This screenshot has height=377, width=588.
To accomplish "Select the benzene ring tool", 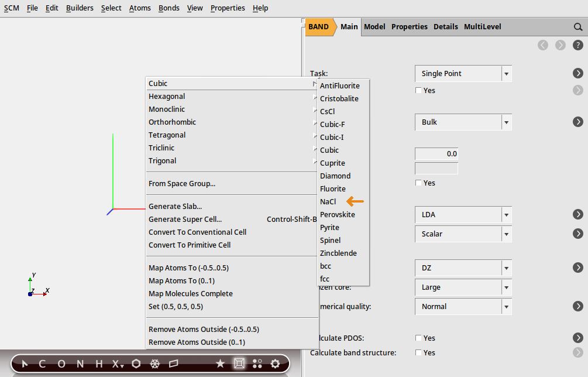I will pyautogui.click(x=136, y=364).
